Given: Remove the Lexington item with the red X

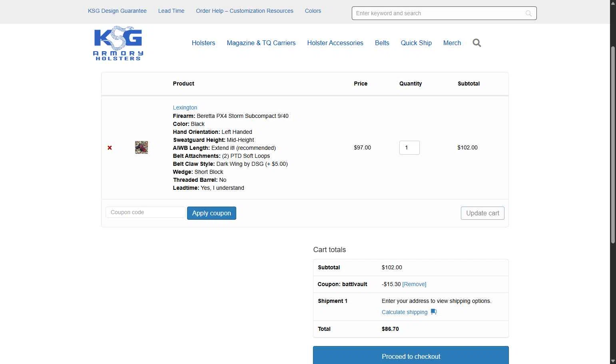Looking at the screenshot, I should pos(110,148).
